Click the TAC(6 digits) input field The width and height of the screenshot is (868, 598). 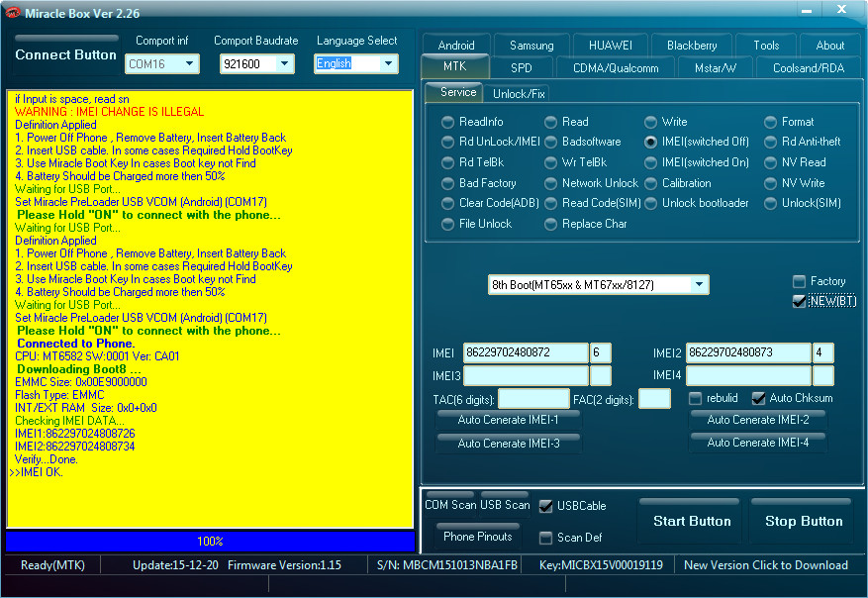coord(533,399)
